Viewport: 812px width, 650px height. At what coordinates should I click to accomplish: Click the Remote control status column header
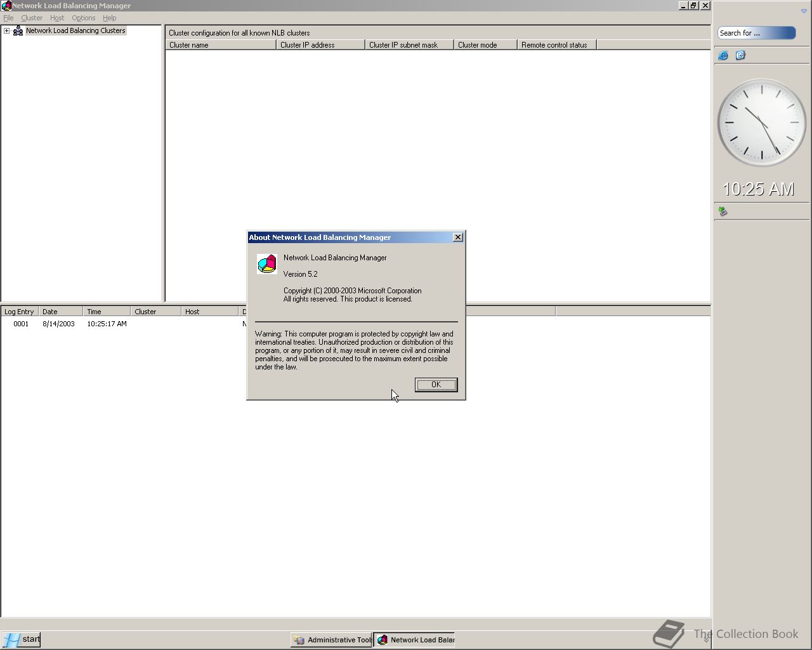[556, 45]
